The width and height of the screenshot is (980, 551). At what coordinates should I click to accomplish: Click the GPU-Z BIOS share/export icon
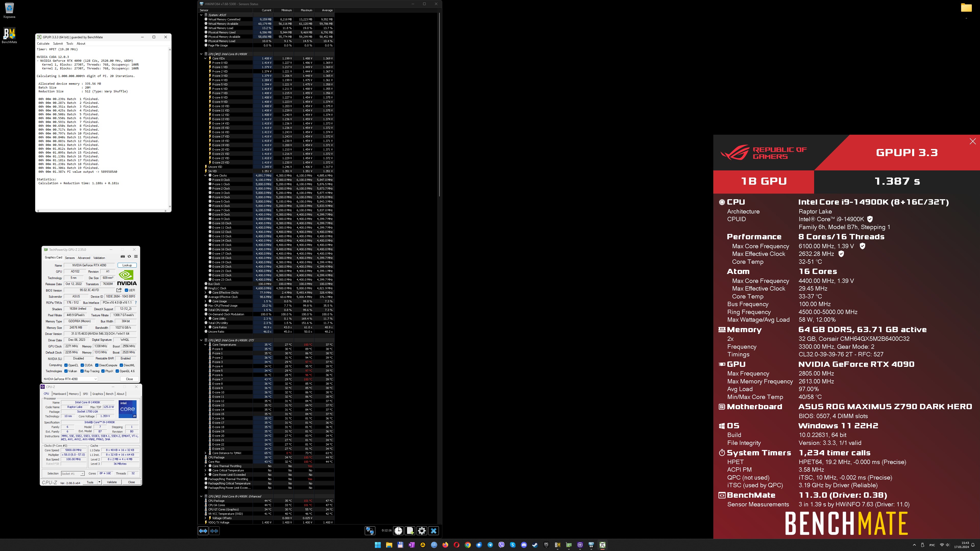(x=119, y=290)
